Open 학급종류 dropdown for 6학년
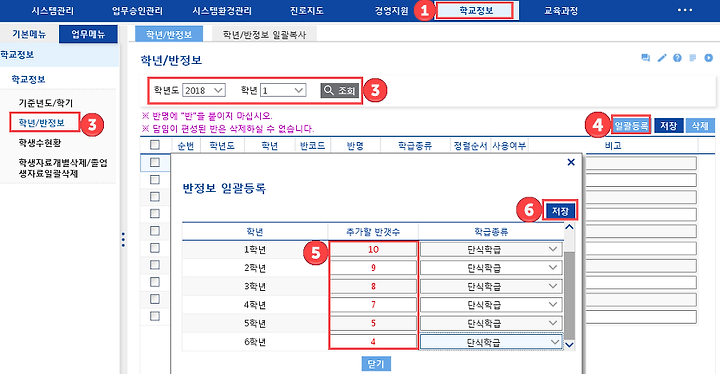 point(491,342)
